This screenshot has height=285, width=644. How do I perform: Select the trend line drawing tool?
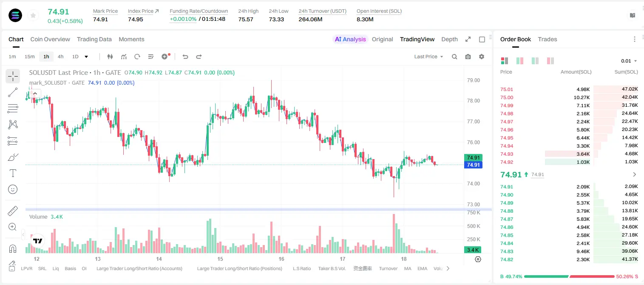[x=13, y=92]
